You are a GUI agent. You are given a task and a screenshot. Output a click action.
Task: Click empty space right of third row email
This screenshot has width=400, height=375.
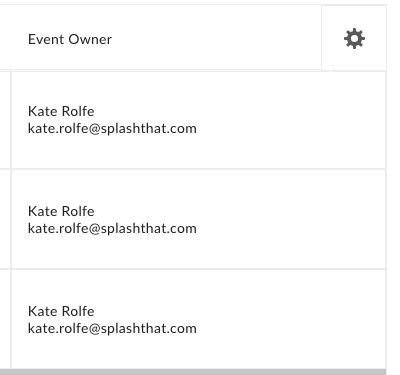[290, 329]
